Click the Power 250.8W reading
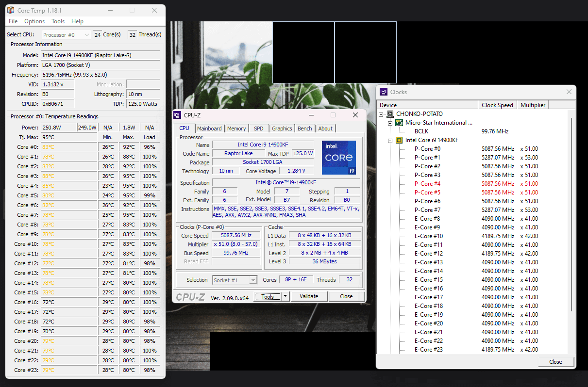 tap(59, 128)
